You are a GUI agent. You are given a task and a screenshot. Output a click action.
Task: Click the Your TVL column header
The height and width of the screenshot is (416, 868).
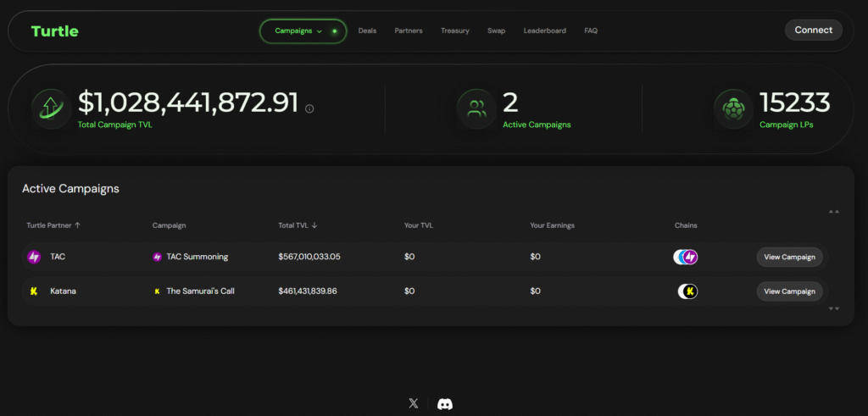click(x=419, y=225)
